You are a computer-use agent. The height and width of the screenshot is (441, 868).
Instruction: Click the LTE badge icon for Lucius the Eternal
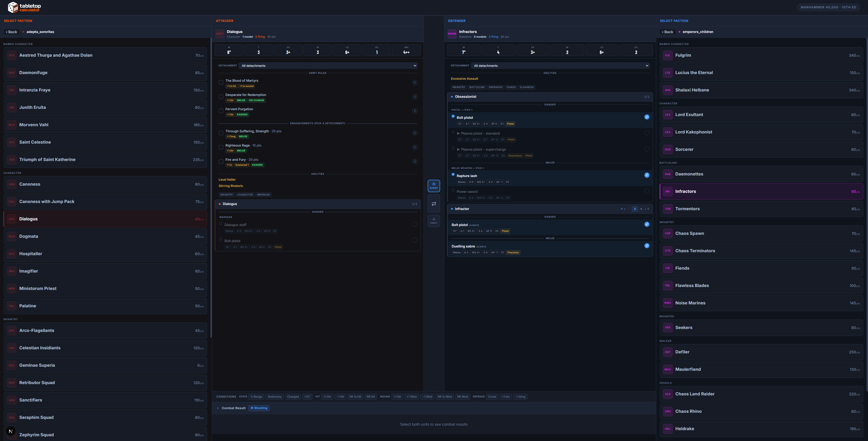pos(668,73)
